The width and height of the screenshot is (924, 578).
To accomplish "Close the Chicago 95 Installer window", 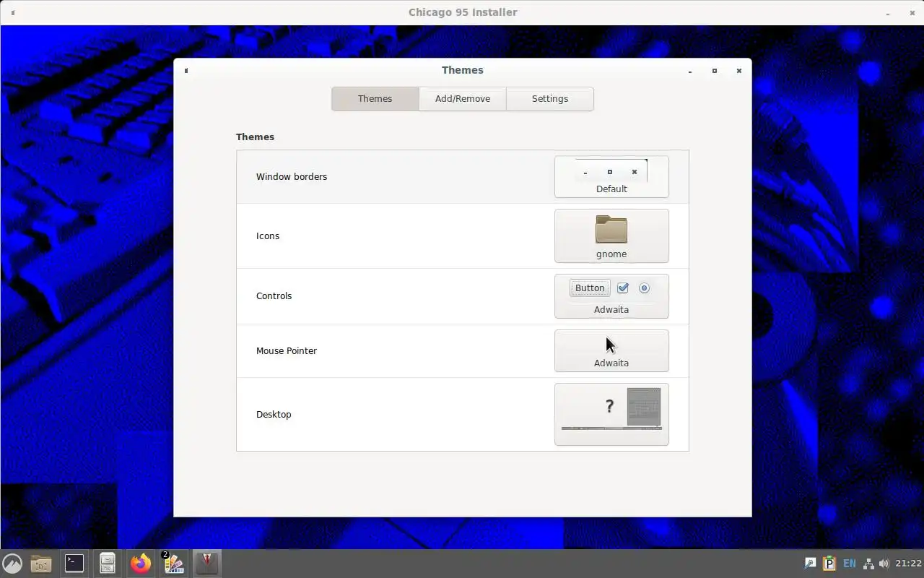I will pos(912,13).
